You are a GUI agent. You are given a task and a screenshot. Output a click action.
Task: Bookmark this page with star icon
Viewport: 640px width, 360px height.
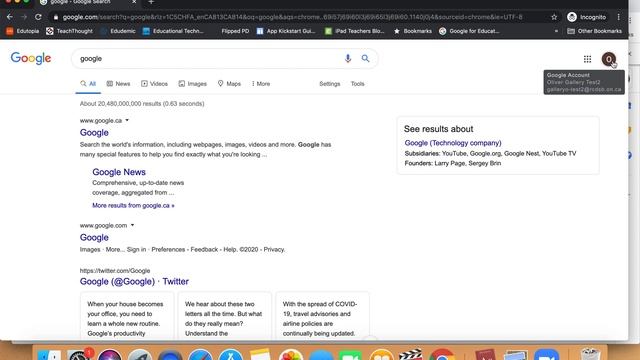[554, 17]
